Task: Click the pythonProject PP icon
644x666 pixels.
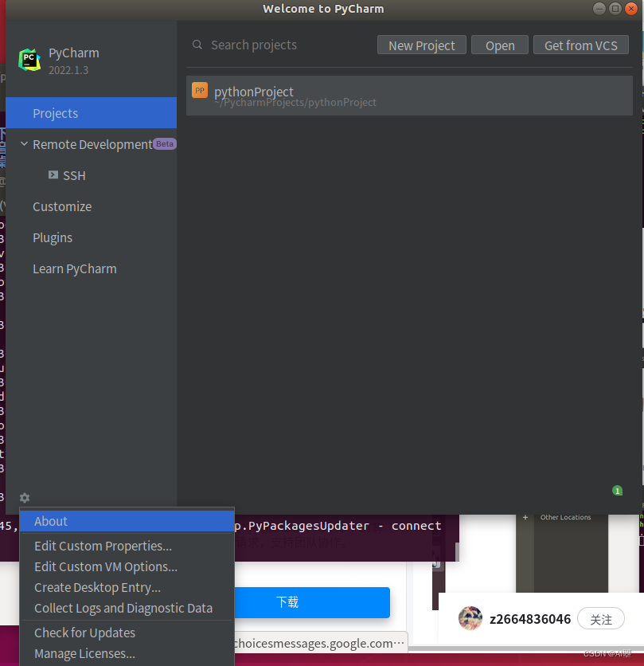Action: pos(200,90)
